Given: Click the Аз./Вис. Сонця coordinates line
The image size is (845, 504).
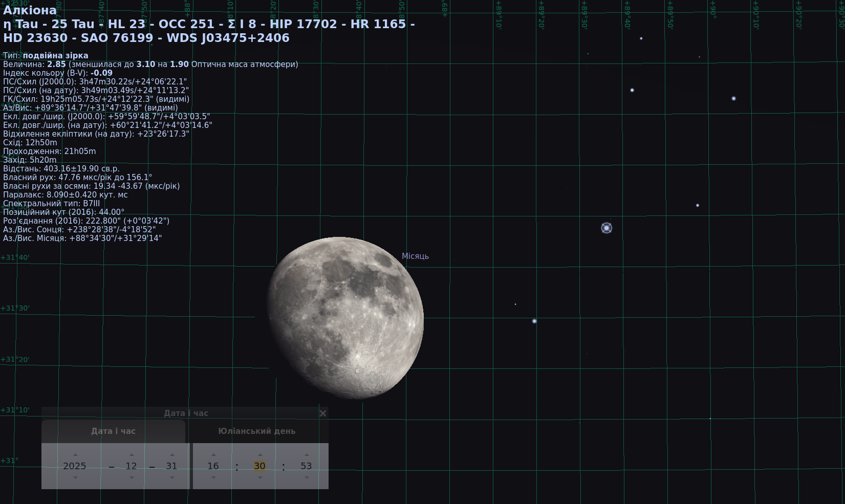Looking at the screenshot, I should tap(79, 229).
